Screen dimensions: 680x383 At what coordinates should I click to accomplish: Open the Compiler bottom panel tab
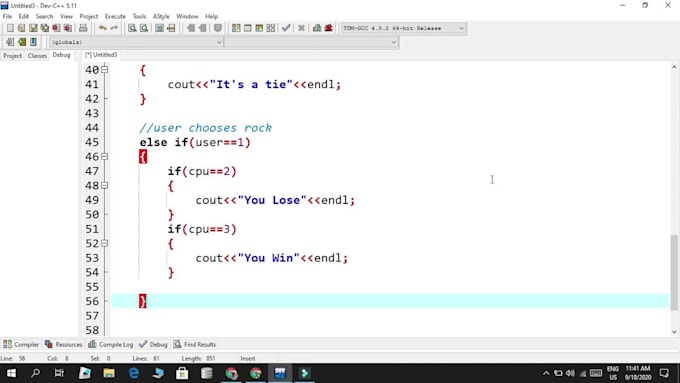pyautogui.click(x=21, y=344)
